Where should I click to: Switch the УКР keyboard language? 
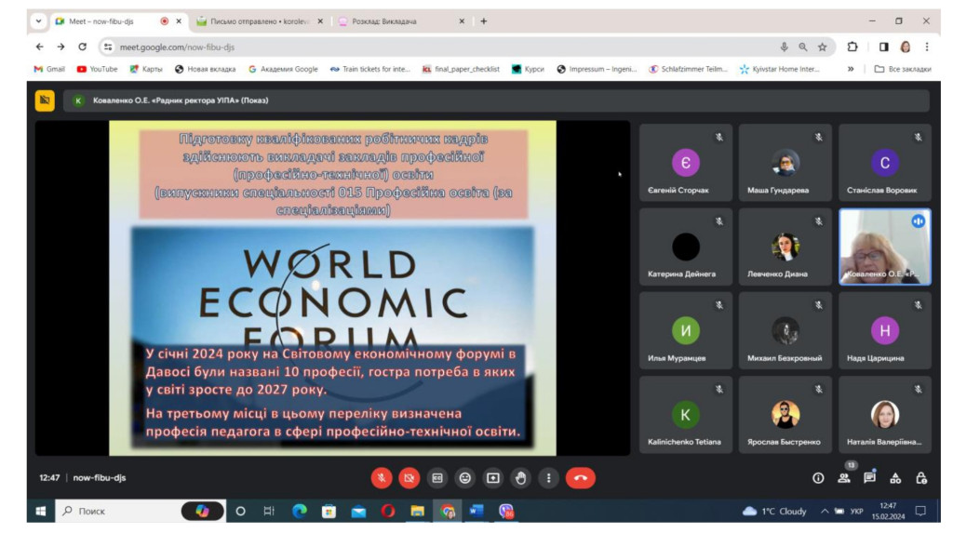tap(856, 512)
